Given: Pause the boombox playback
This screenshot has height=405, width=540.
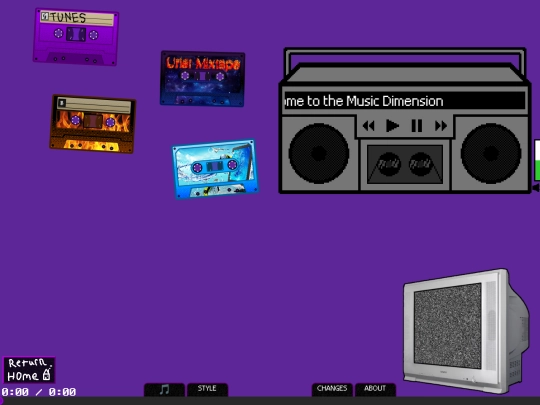Looking at the screenshot, I should (x=417, y=126).
